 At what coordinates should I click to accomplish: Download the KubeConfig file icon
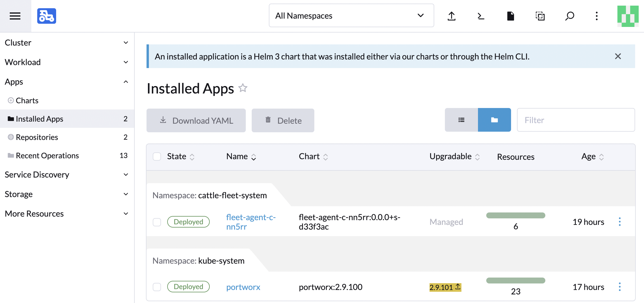[x=510, y=16]
